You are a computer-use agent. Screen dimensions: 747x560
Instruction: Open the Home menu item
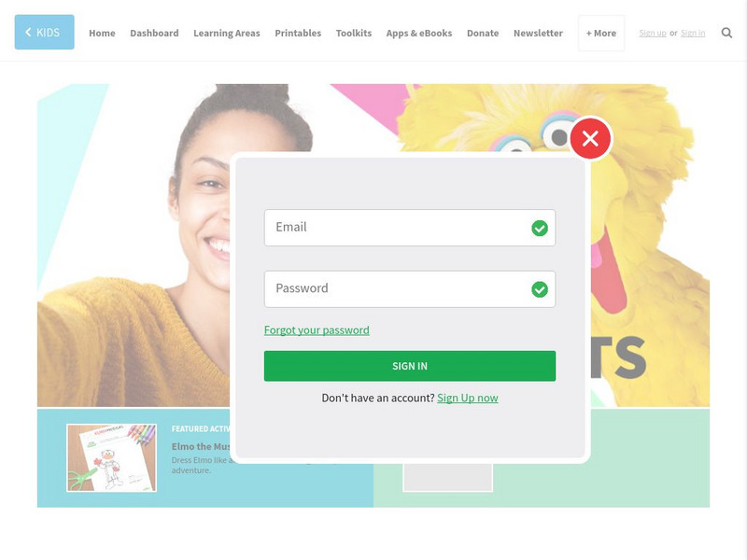102,33
